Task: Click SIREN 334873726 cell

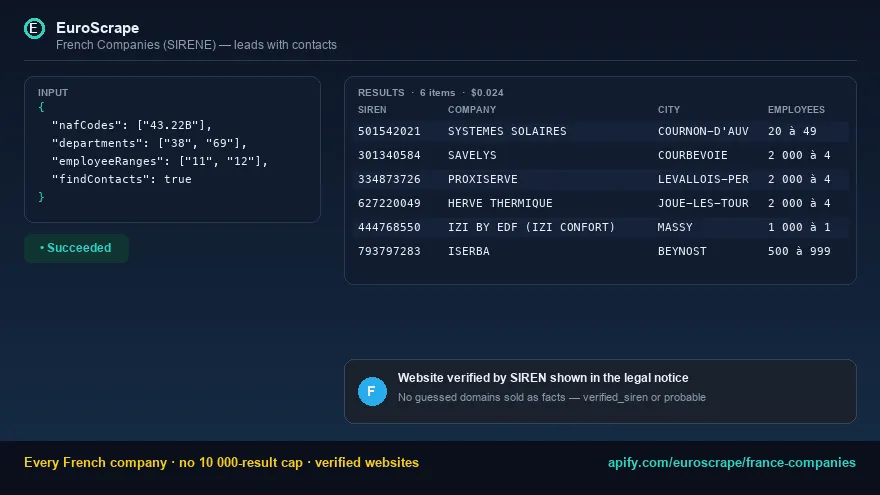Action: point(389,180)
